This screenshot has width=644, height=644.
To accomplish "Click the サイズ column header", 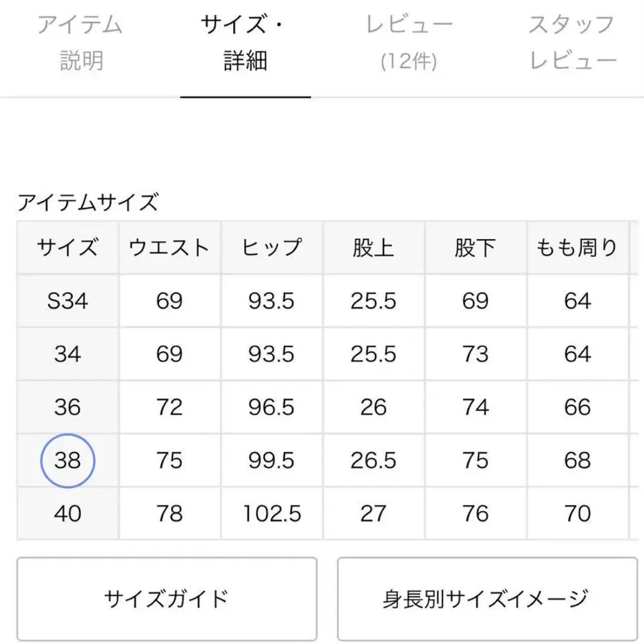I will (x=68, y=248).
